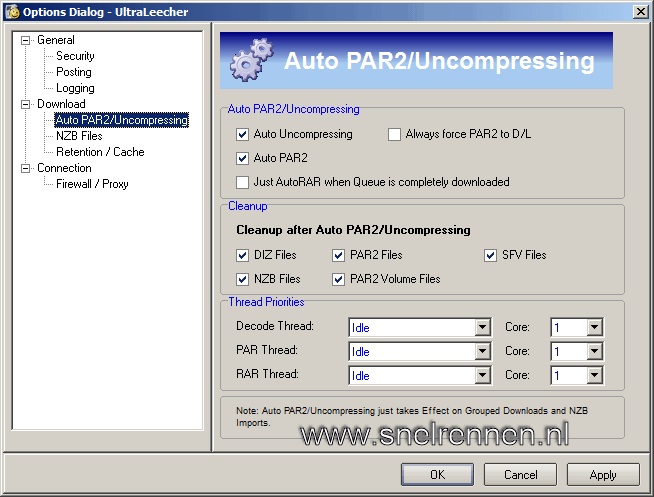The width and height of the screenshot is (654, 497).
Task: Select Logging in the options tree
Action: 75,88
